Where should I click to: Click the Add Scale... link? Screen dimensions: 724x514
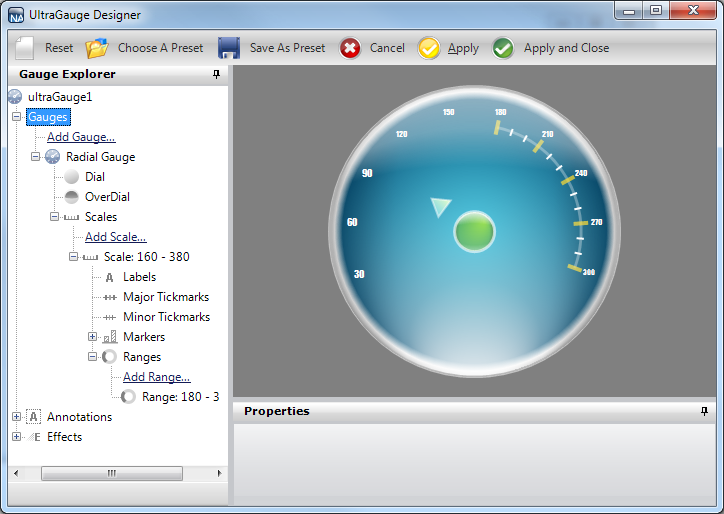point(115,237)
